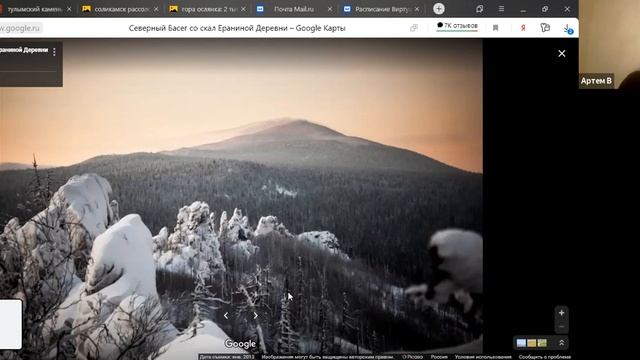640x360 pixels.
Task: Open the Сообщить о проблеме link
Action: tap(544, 357)
